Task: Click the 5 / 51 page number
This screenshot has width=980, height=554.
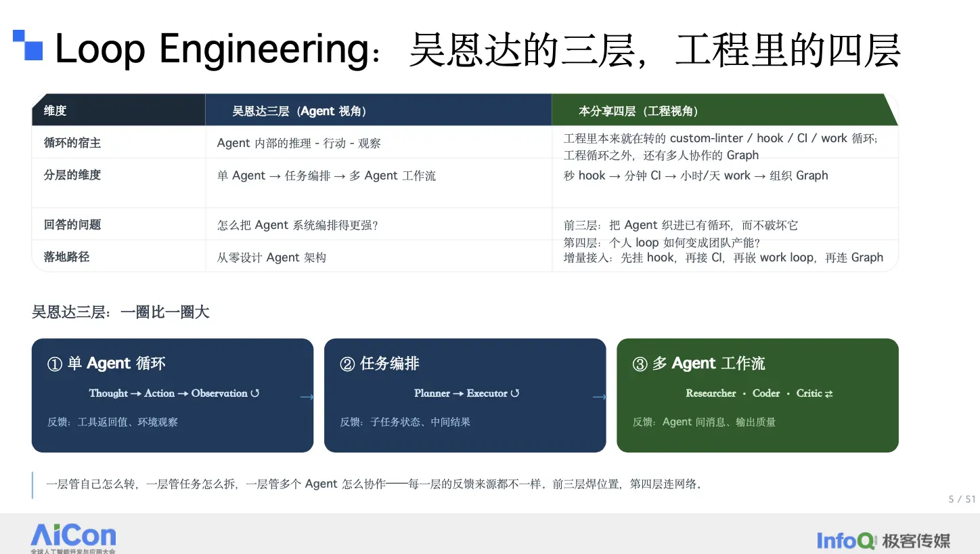Action: click(x=962, y=499)
